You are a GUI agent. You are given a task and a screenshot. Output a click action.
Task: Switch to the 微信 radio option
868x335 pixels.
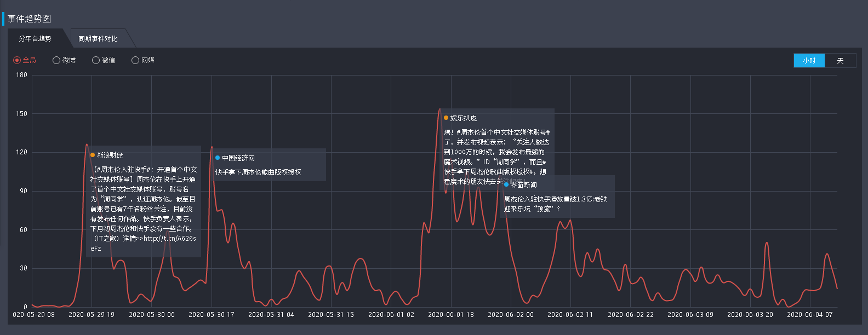point(96,60)
